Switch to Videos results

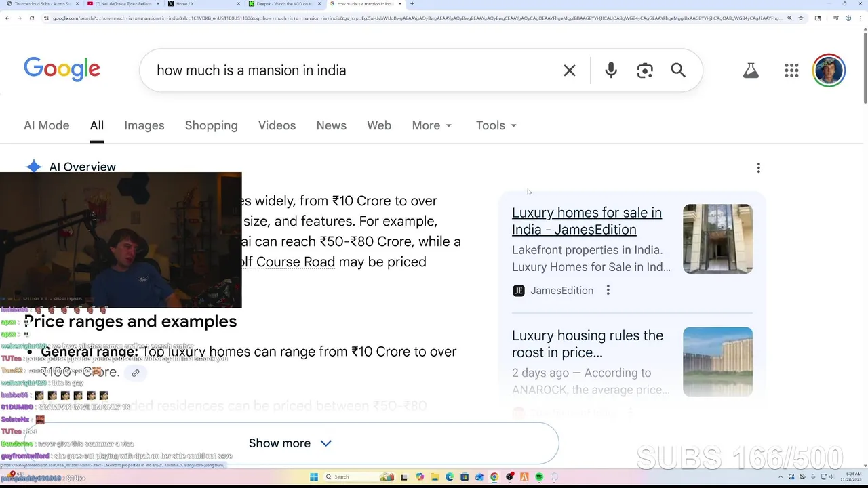277,125
